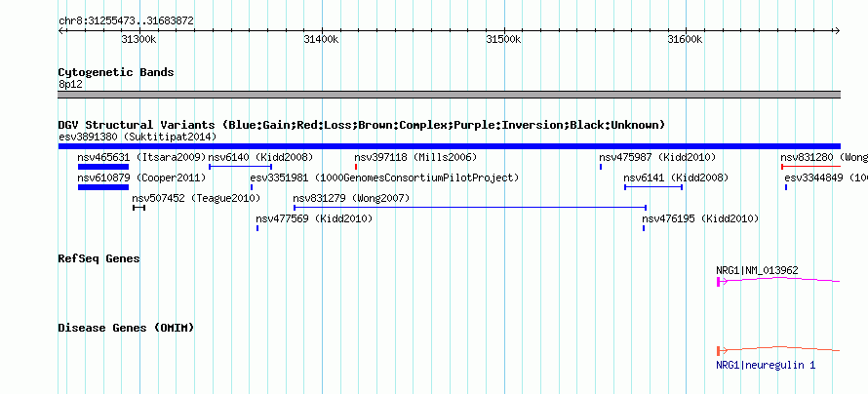
Task: Click the 31300k ruler position label
Action: [x=138, y=39]
